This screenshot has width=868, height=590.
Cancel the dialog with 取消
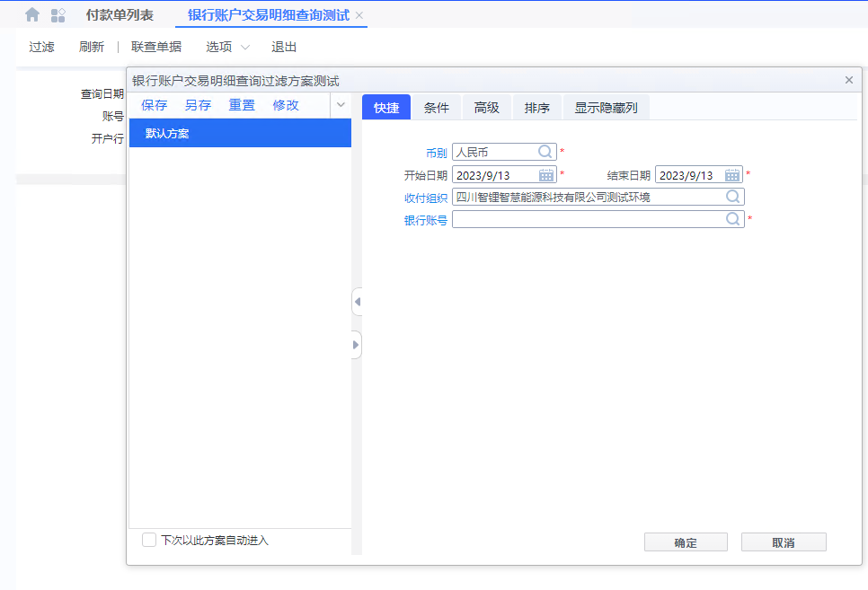[x=784, y=542]
